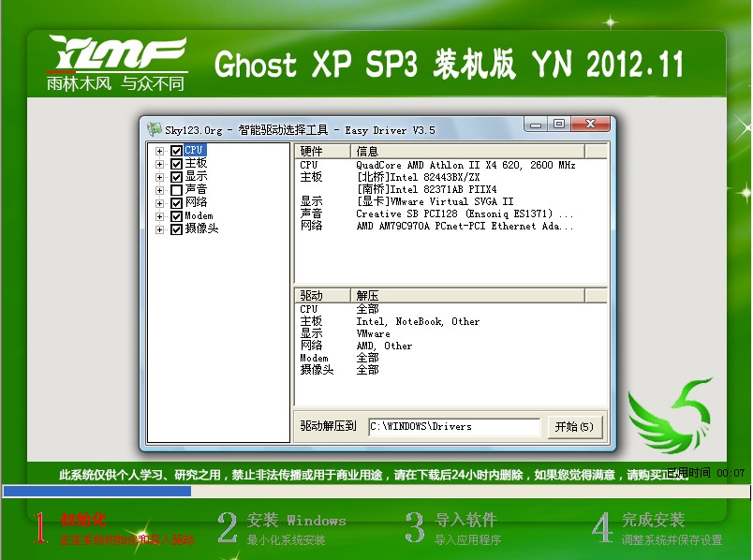Uncheck the 显示 driver checkbox
753x560 pixels.
176,177
